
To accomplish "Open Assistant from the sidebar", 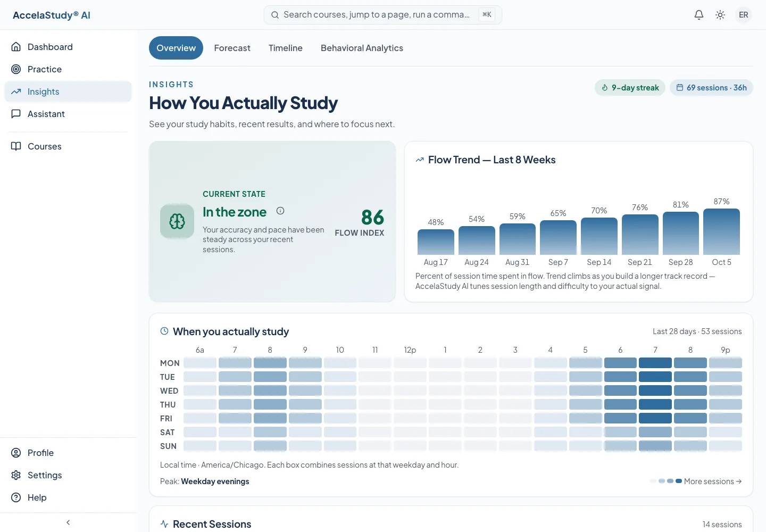I will tap(68, 114).
